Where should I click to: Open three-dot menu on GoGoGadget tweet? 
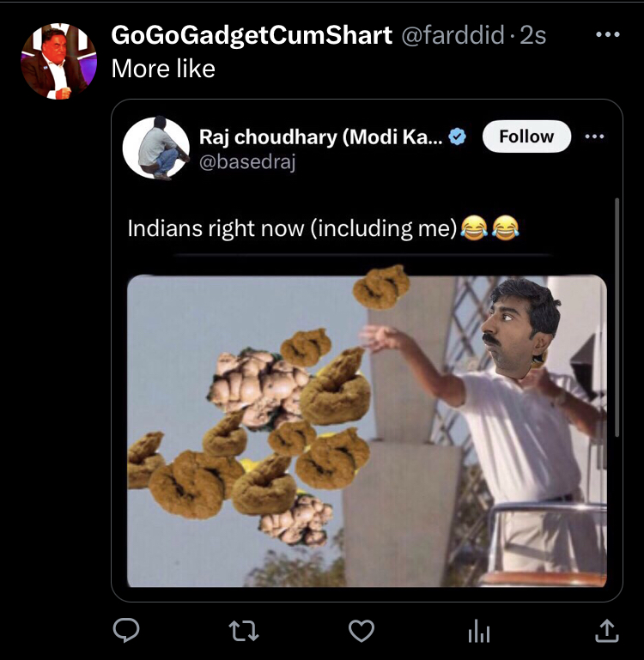click(608, 34)
